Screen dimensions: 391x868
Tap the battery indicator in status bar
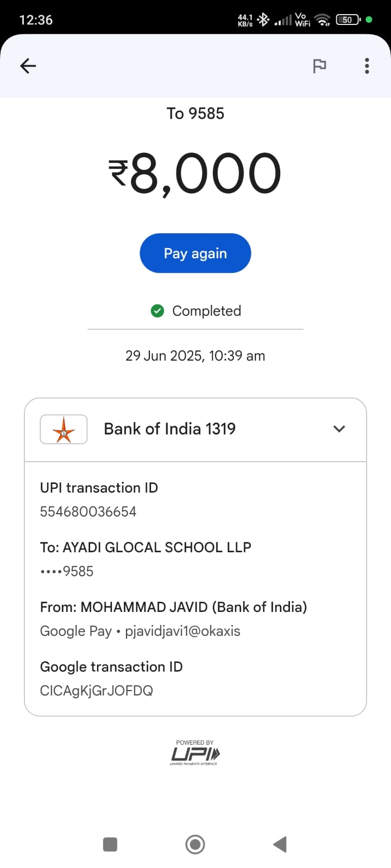[348, 20]
